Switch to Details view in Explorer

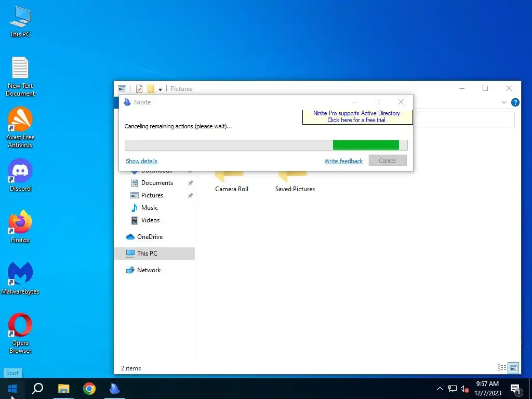(x=502, y=367)
